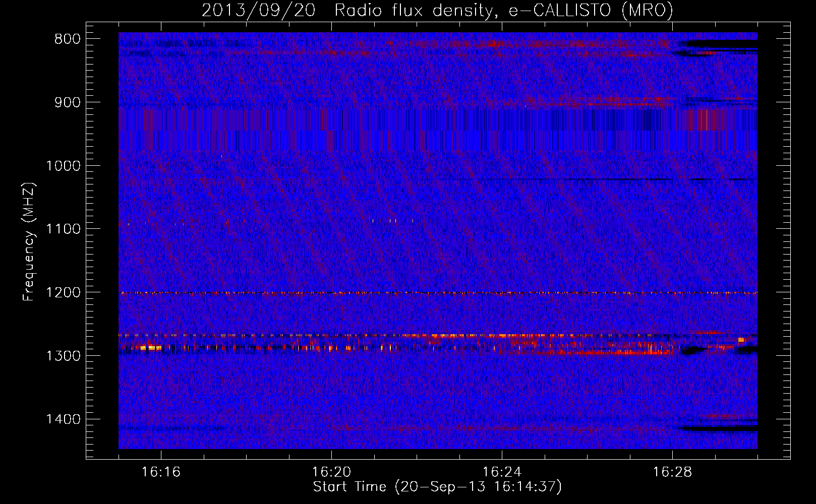Screen dimensions: 816x504
Task: Select the 1300 frequency axis label
Action: coord(63,356)
